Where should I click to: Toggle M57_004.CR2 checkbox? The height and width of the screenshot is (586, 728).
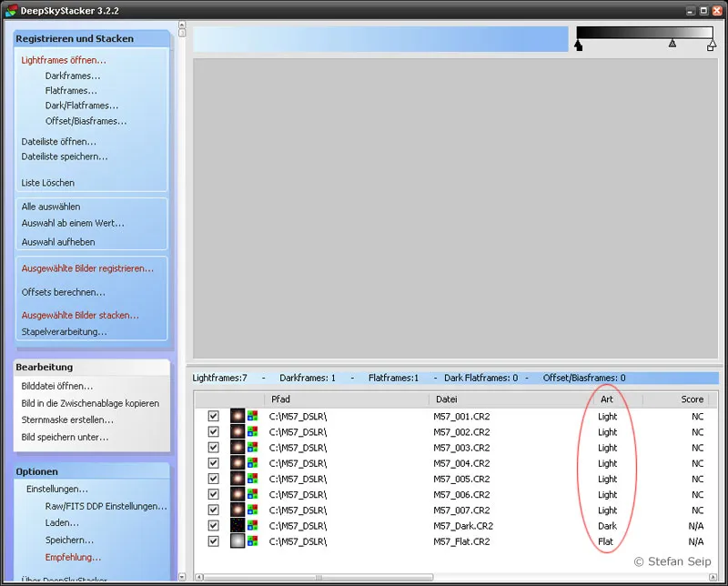[213, 463]
